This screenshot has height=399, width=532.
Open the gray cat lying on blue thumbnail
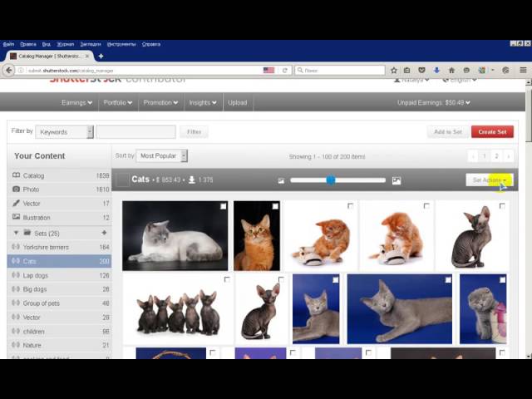click(x=399, y=308)
